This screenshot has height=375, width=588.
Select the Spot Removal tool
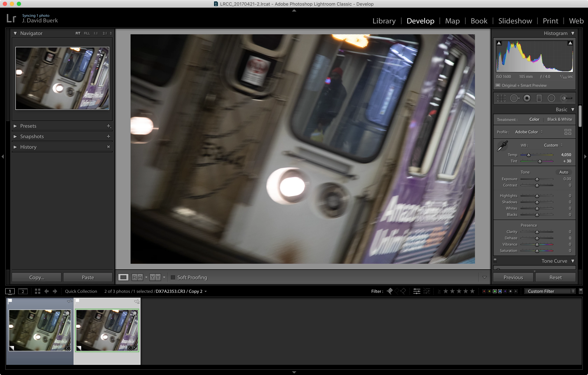[514, 98]
